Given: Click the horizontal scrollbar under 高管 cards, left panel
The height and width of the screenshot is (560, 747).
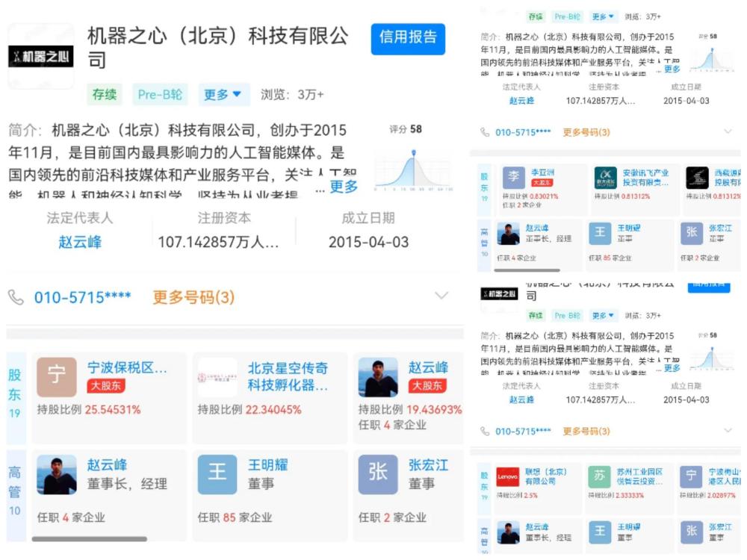Looking at the screenshot, I should point(90,539).
